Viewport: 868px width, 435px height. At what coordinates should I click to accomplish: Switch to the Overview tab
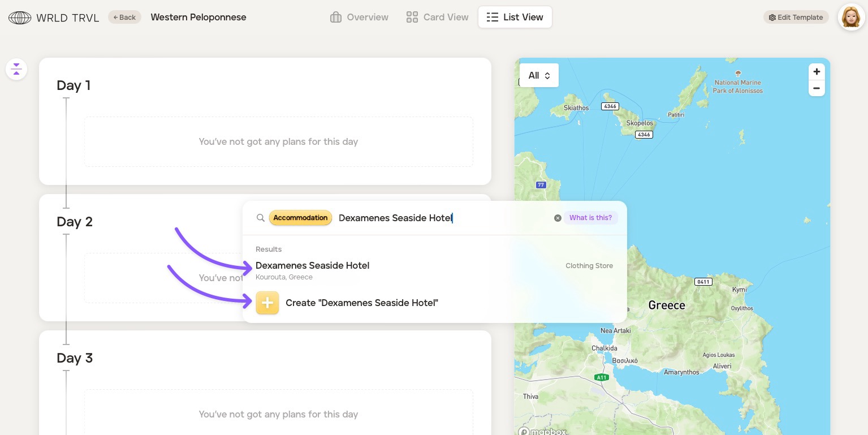point(359,17)
